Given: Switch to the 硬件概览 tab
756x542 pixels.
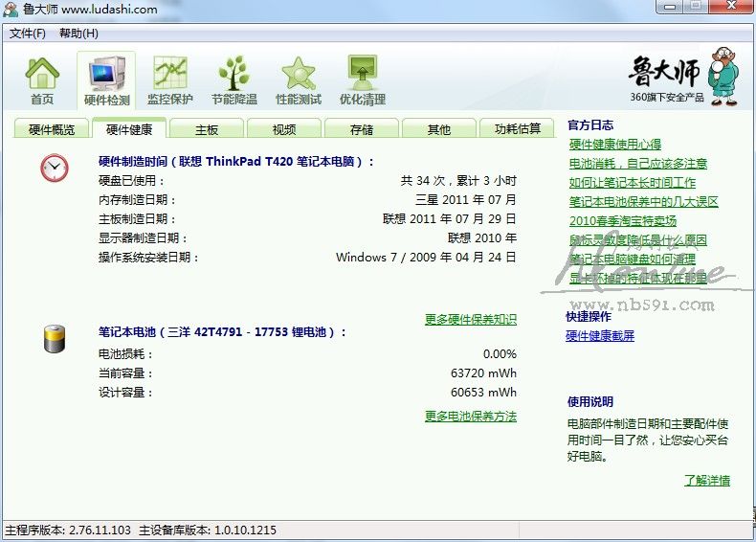Looking at the screenshot, I should [x=52, y=129].
